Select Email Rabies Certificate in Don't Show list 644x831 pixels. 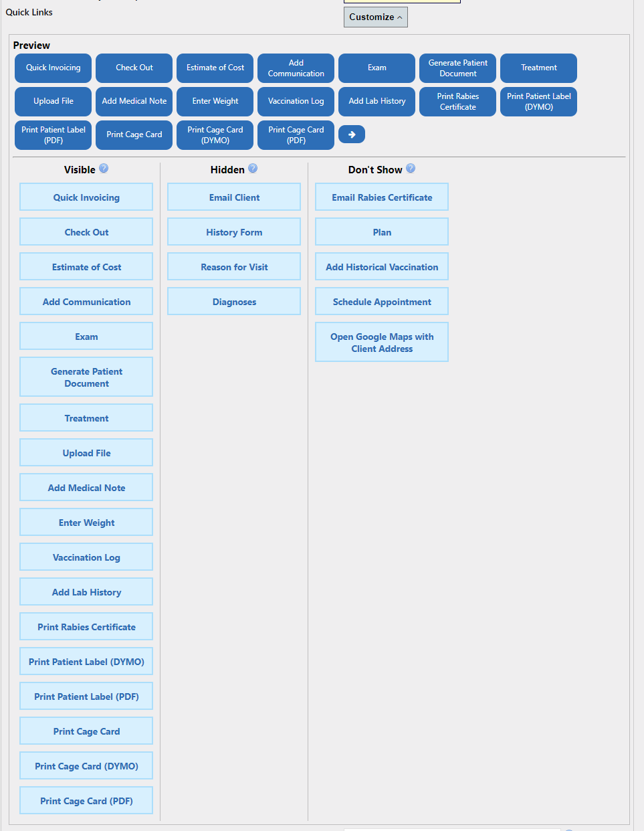pos(382,197)
